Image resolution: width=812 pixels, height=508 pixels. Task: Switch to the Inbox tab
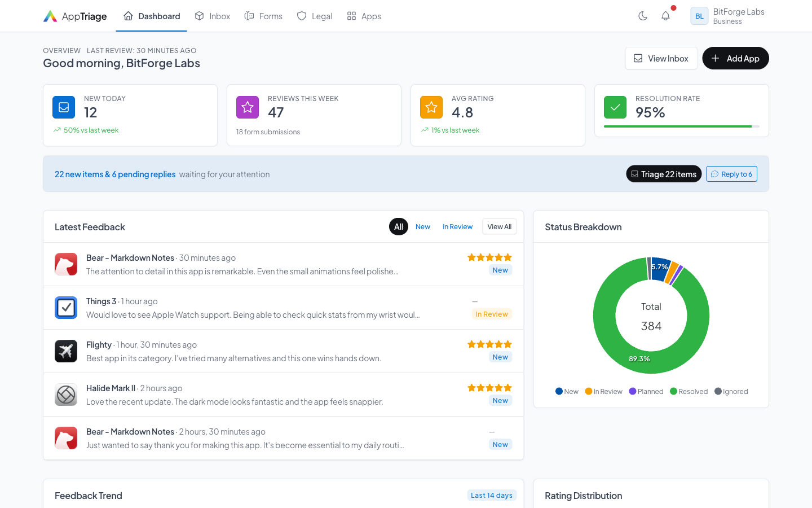tap(213, 16)
